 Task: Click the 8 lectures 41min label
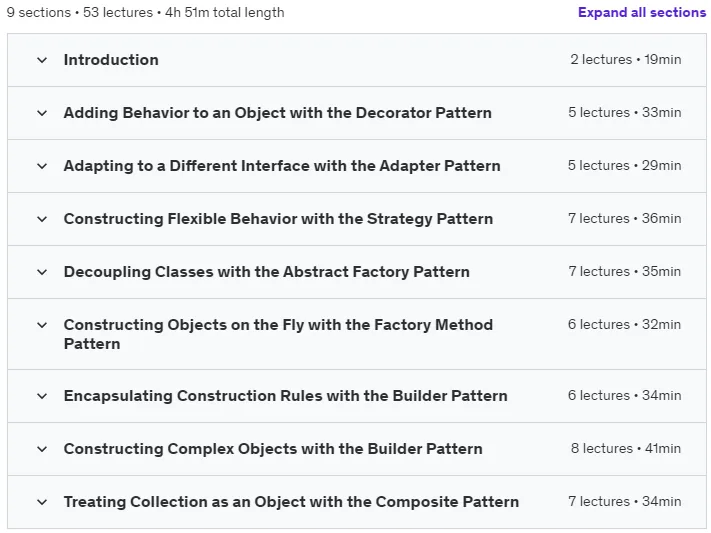tap(626, 449)
